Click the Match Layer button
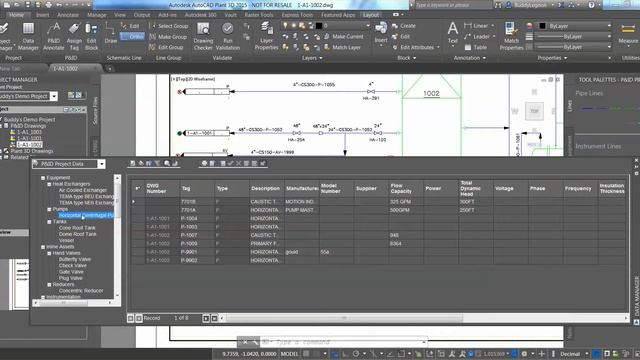The width and height of the screenshot is (640, 360). (x=342, y=47)
